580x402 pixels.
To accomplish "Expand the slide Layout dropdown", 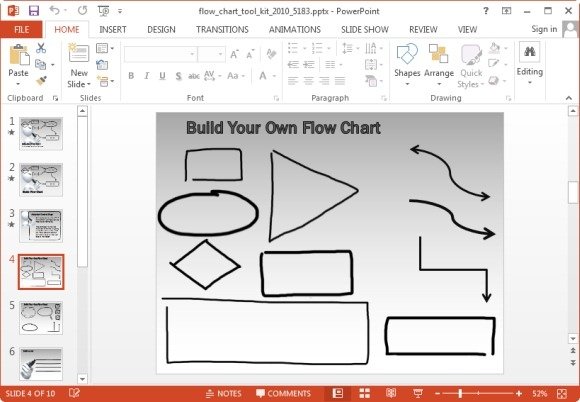I will tap(105, 48).
